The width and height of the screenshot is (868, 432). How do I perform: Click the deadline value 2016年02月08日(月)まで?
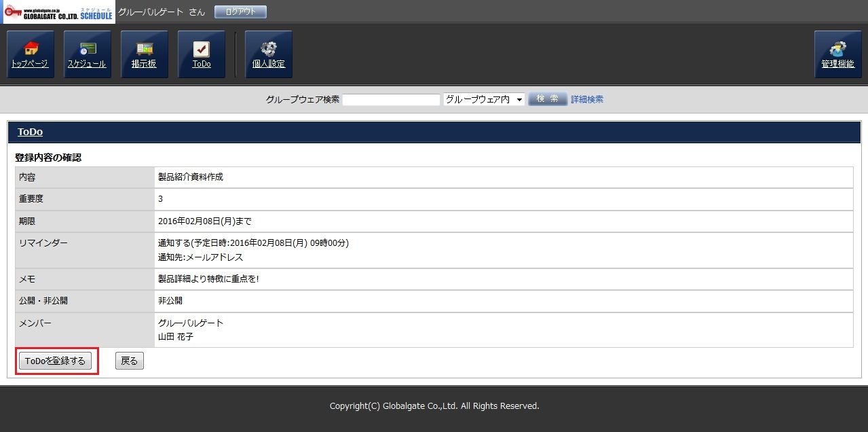point(205,221)
